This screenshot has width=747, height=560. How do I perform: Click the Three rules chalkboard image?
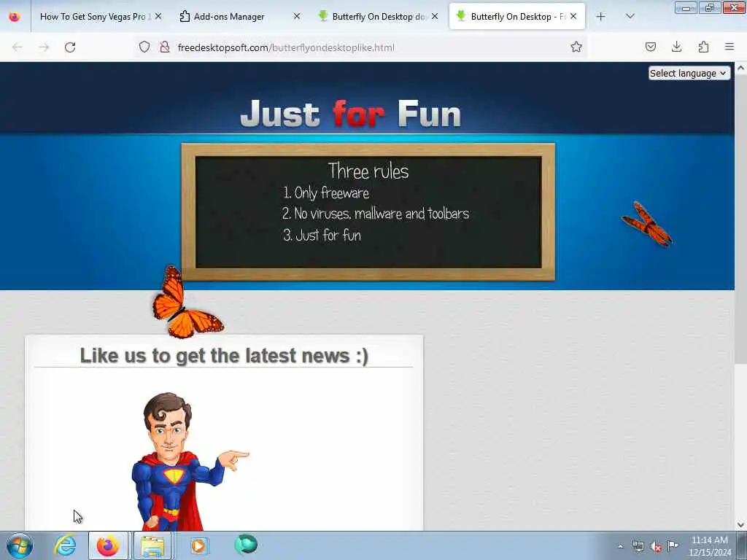[x=368, y=212]
